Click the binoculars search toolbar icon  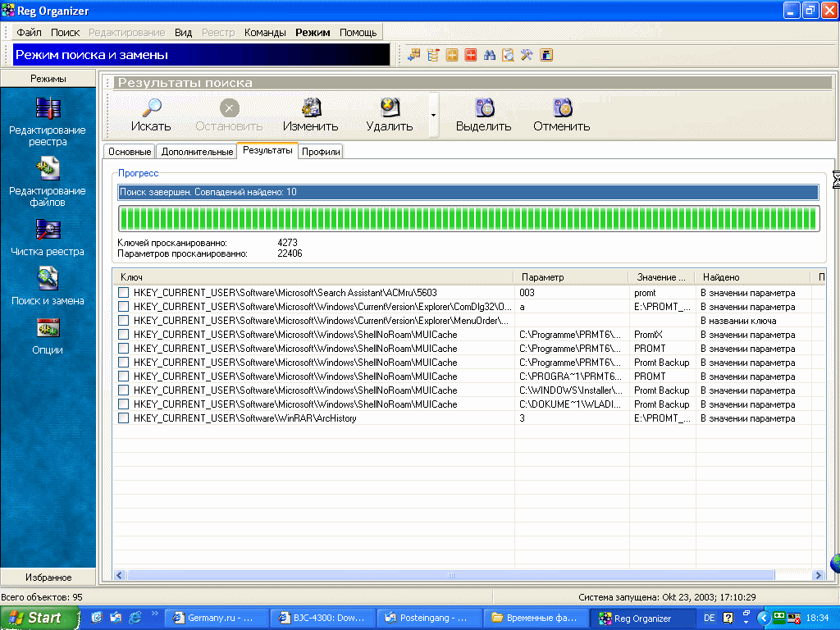[490, 55]
